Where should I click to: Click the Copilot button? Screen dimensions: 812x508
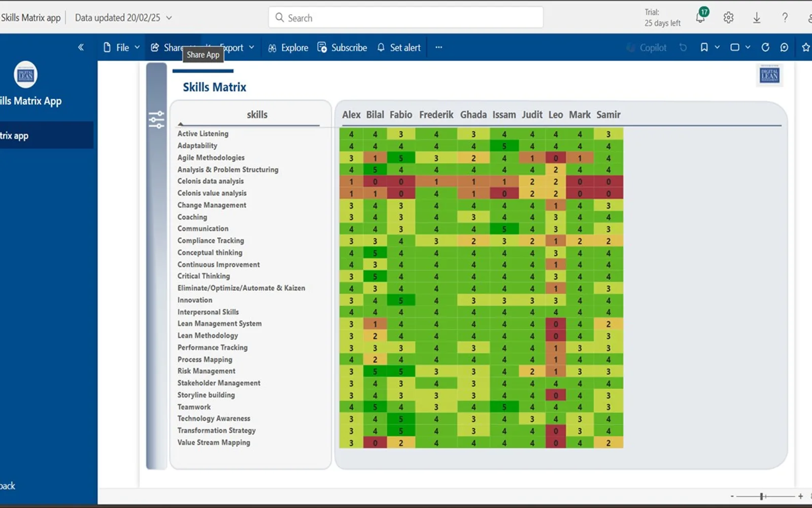tap(647, 47)
